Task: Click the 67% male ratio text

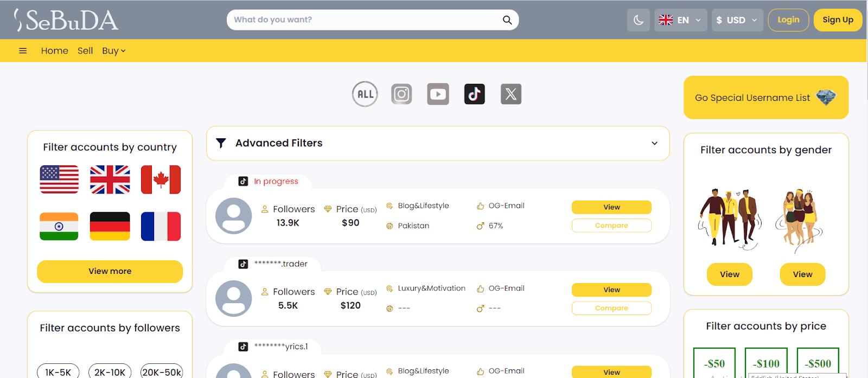Action: point(496,226)
